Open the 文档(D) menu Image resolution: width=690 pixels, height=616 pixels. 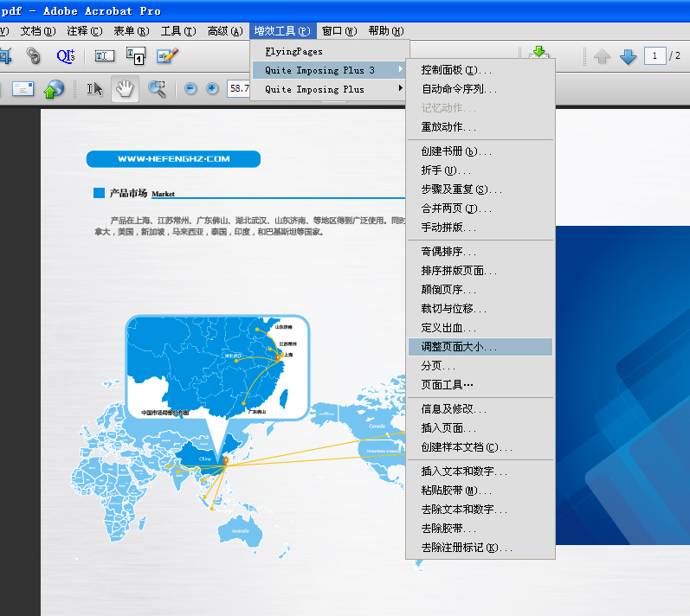pyautogui.click(x=38, y=31)
